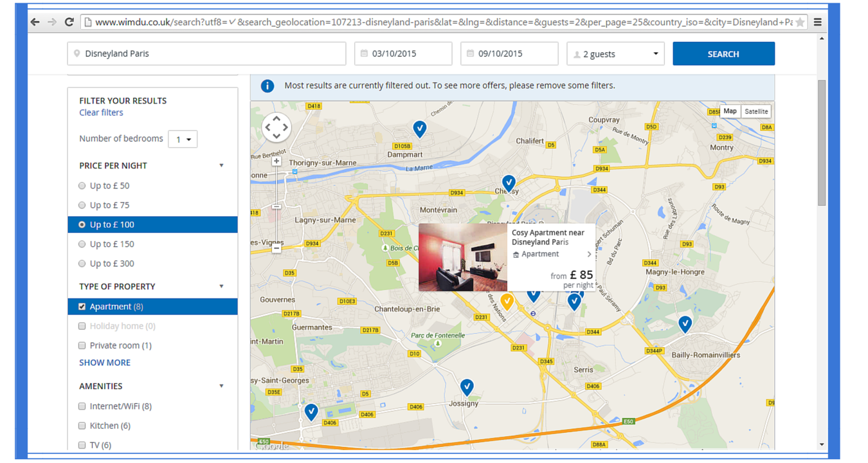Click the page scrollbar down arrow

[822, 445]
